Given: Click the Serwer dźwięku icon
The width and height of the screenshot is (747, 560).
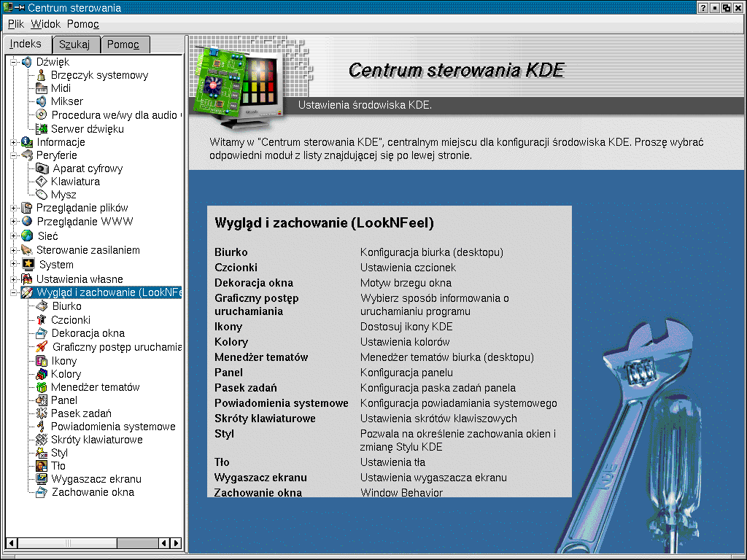Looking at the screenshot, I should [x=42, y=128].
